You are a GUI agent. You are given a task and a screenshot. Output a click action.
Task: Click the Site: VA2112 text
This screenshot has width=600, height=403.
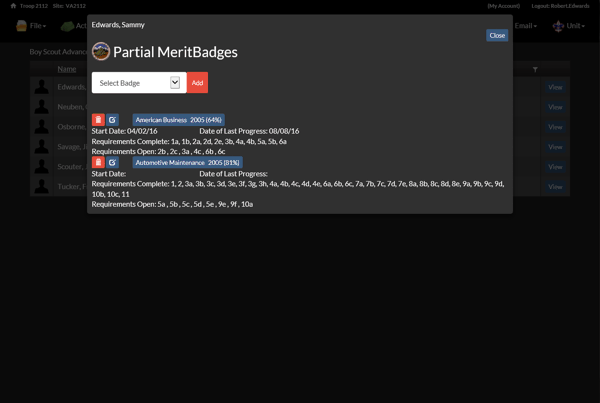point(69,6)
